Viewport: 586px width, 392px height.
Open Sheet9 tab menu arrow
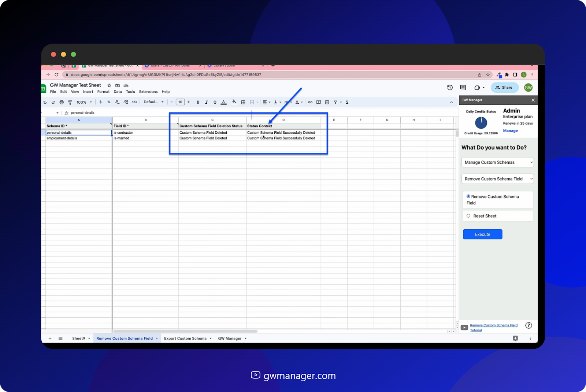[x=89, y=339]
